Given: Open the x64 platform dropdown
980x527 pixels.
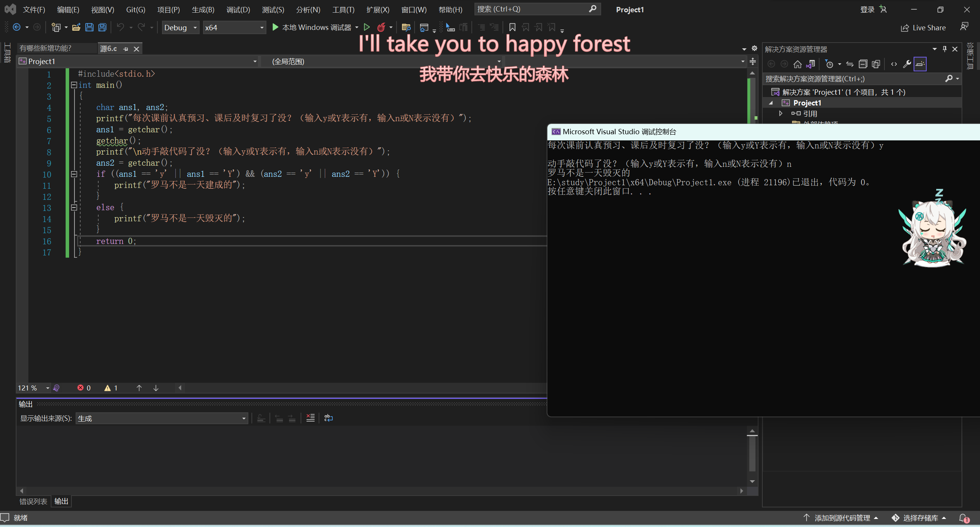Looking at the screenshot, I should [234, 28].
